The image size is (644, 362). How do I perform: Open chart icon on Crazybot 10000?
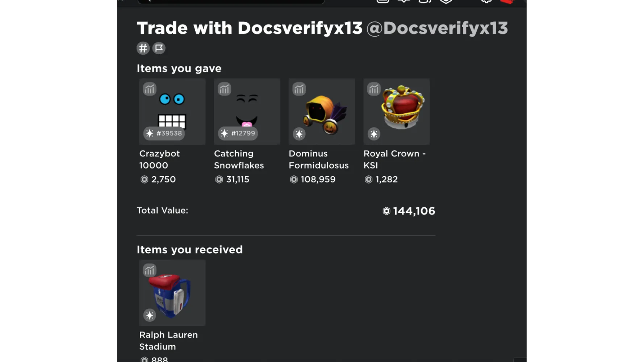click(149, 89)
